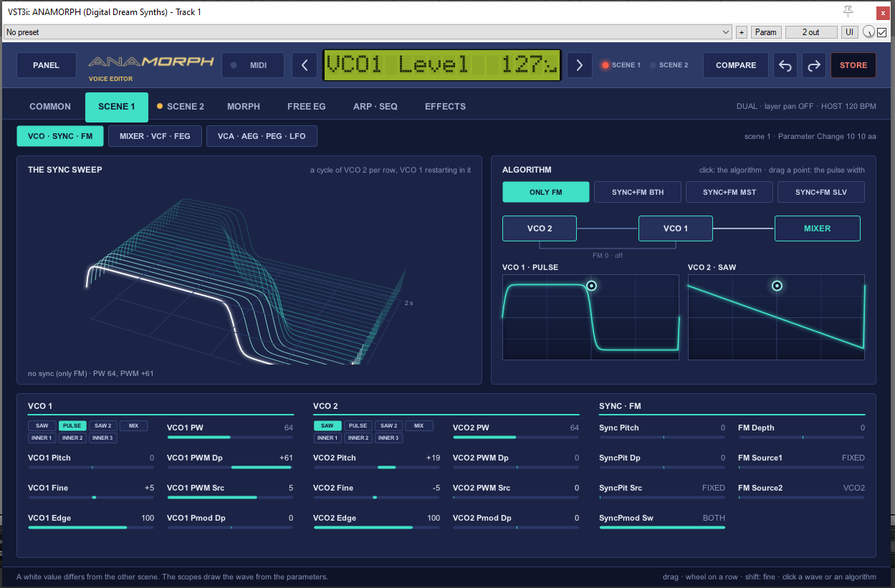Screen dimensions: 895x588
Task: Click the previous parameter left arrow
Action: point(305,65)
